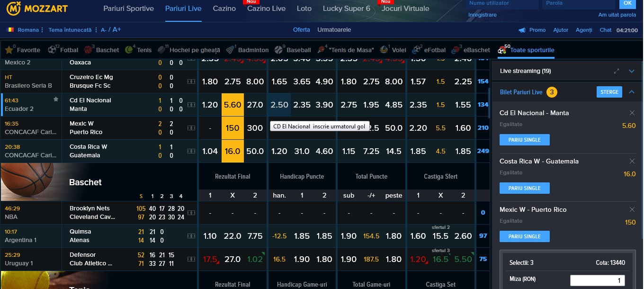This screenshot has width=644, height=289.
Task: Expand 210 more markets for Mexic W match
Action: click(x=483, y=128)
